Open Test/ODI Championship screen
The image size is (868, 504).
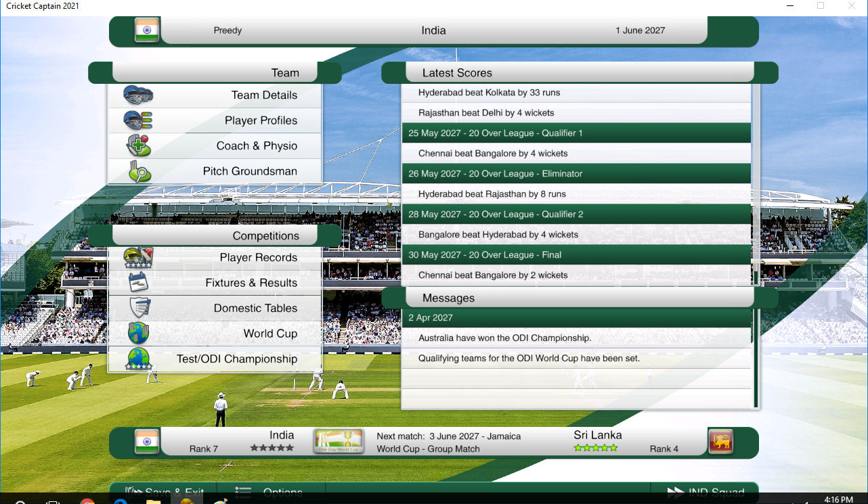[215, 359]
